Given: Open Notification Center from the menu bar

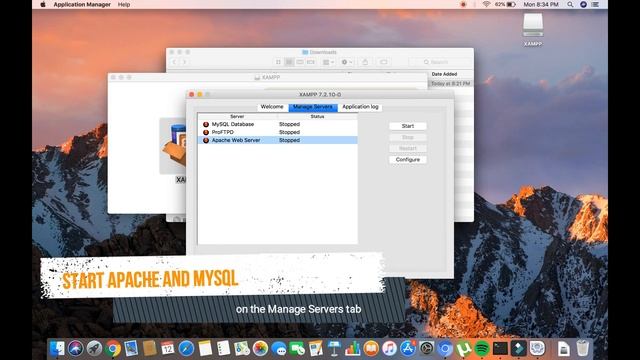Looking at the screenshot, I should (596, 4).
